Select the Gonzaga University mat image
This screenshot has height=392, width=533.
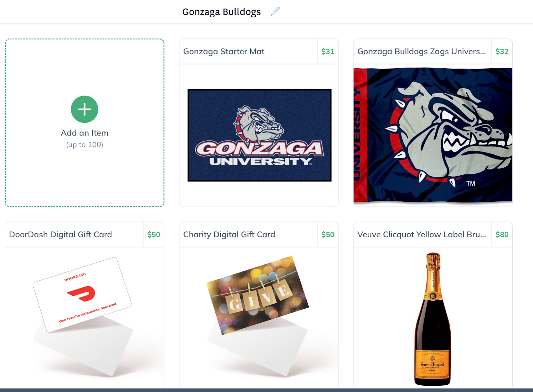point(260,135)
